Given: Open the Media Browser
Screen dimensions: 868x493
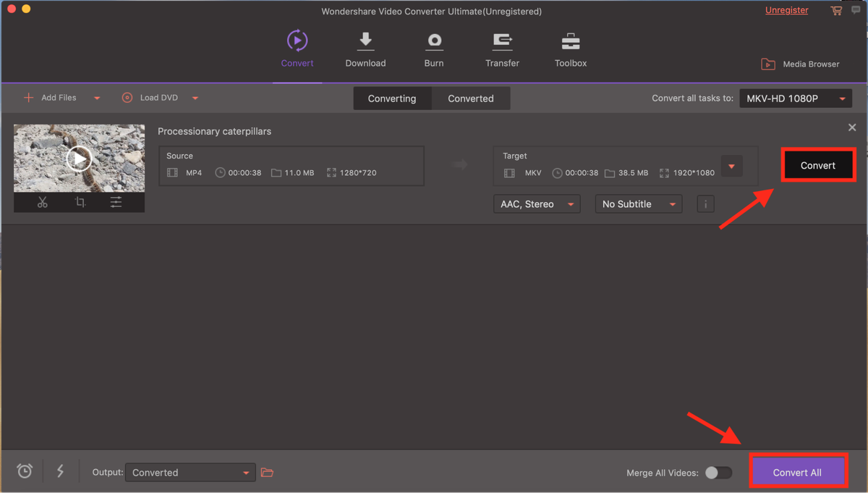Looking at the screenshot, I should 800,64.
